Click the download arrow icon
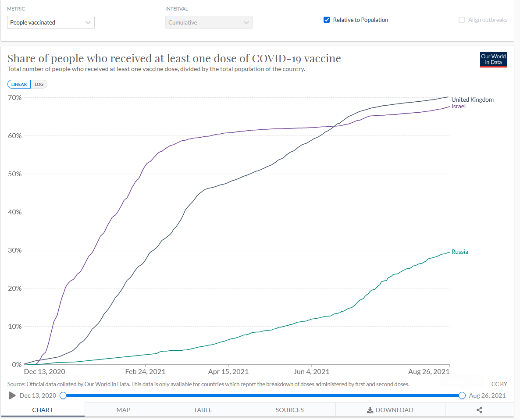Image resolution: width=520 pixels, height=420 pixels. pos(370,410)
